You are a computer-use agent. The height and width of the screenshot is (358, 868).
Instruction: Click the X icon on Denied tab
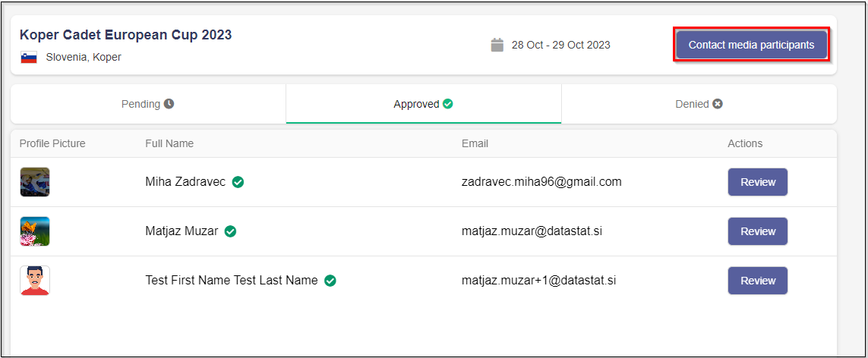click(x=718, y=104)
